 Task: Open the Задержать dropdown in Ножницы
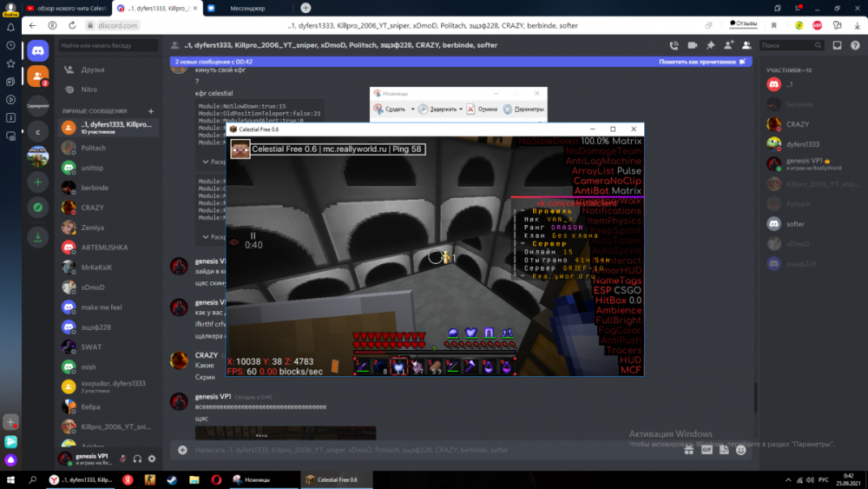tap(461, 109)
